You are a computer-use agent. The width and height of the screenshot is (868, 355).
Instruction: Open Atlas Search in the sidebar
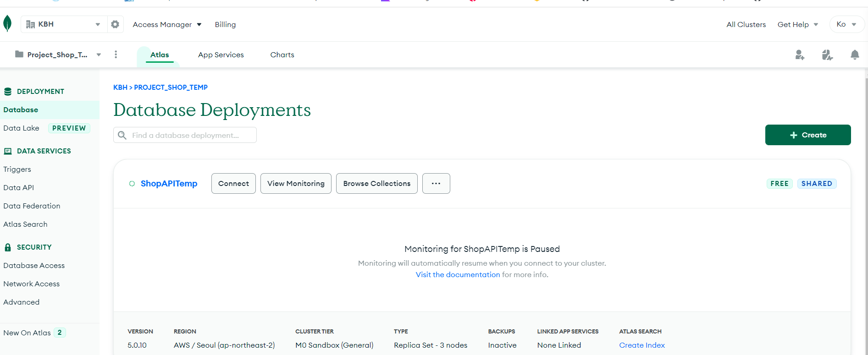[25, 224]
